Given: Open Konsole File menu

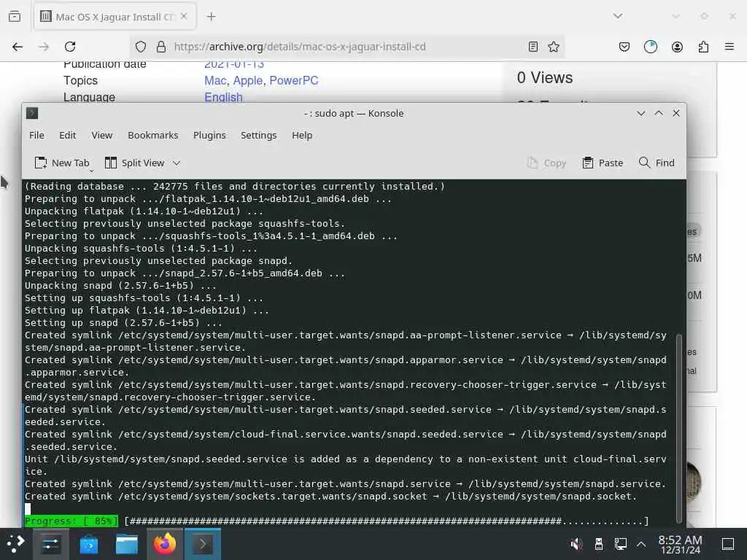Looking at the screenshot, I should [36, 135].
